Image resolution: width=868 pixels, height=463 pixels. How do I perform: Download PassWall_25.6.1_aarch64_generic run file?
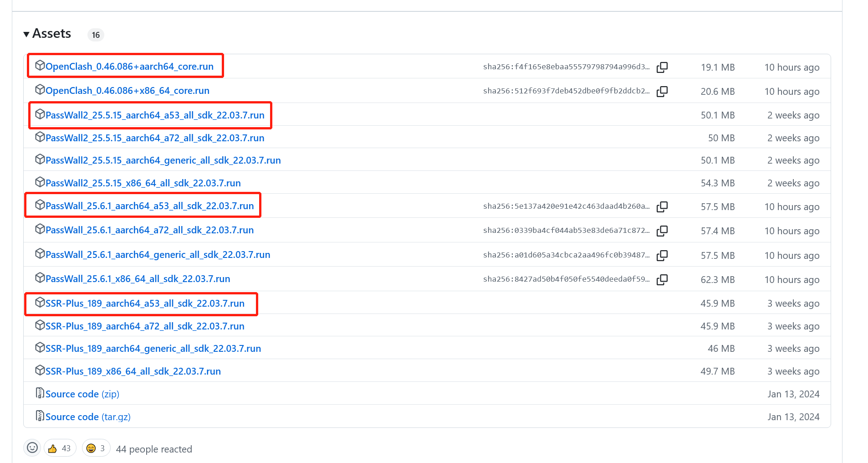click(x=158, y=255)
